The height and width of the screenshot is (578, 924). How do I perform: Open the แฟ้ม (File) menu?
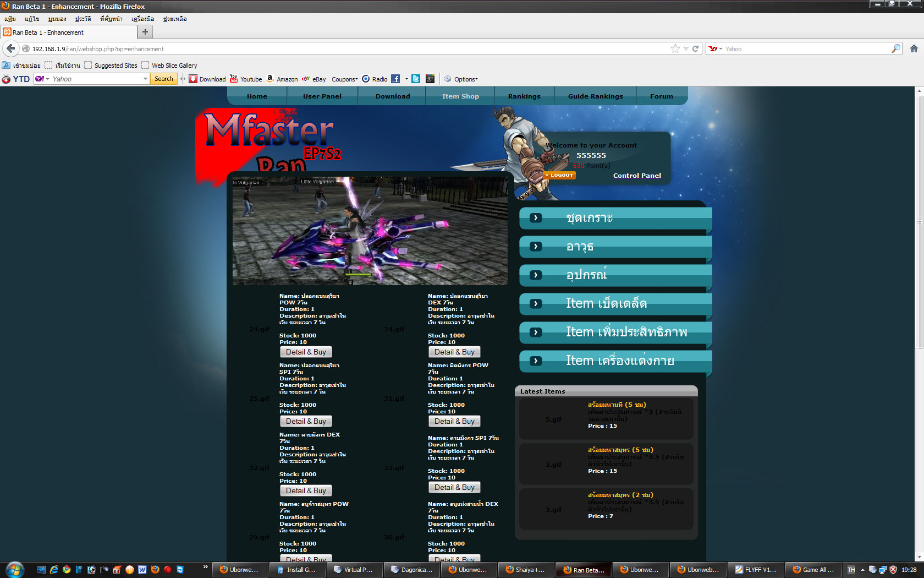point(10,19)
